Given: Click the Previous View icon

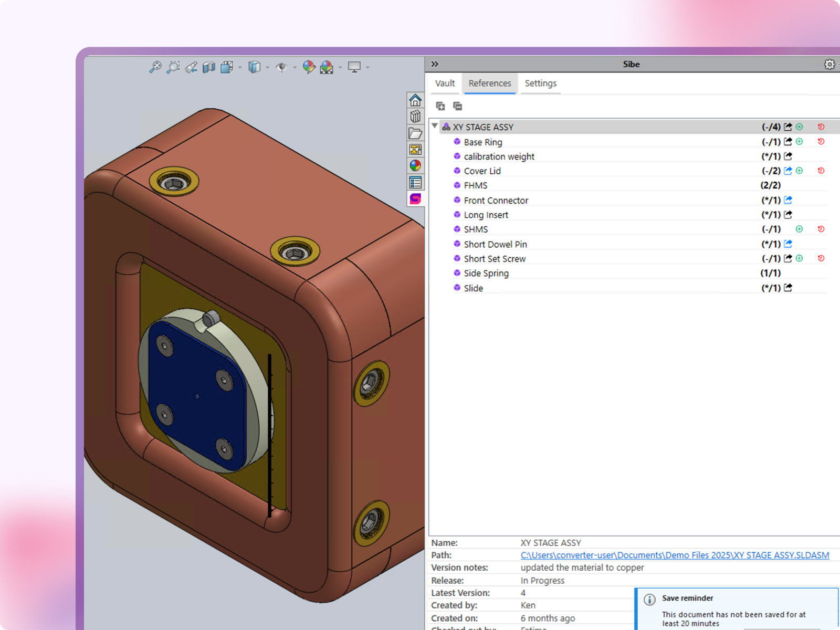Looking at the screenshot, I should click(x=191, y=67).
